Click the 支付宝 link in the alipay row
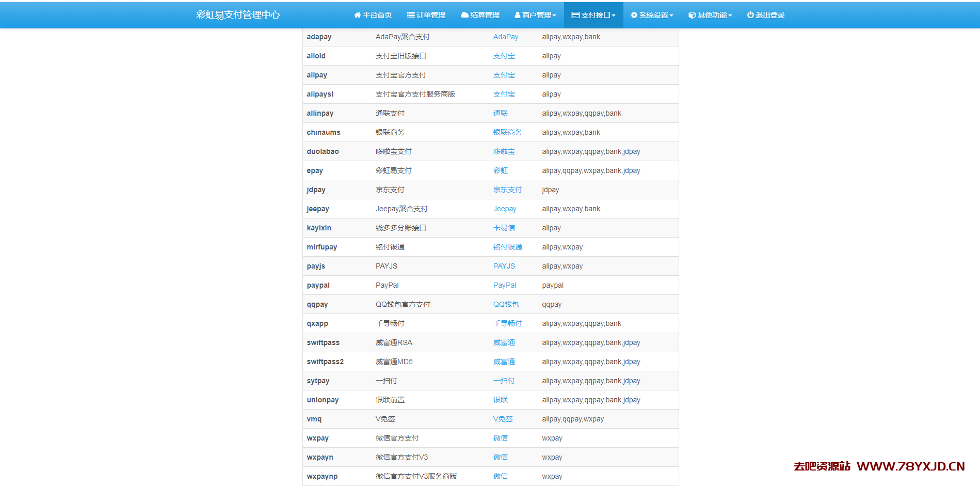Image resolution: width=980 pixels, height=486 pixels. pos(504,75)
